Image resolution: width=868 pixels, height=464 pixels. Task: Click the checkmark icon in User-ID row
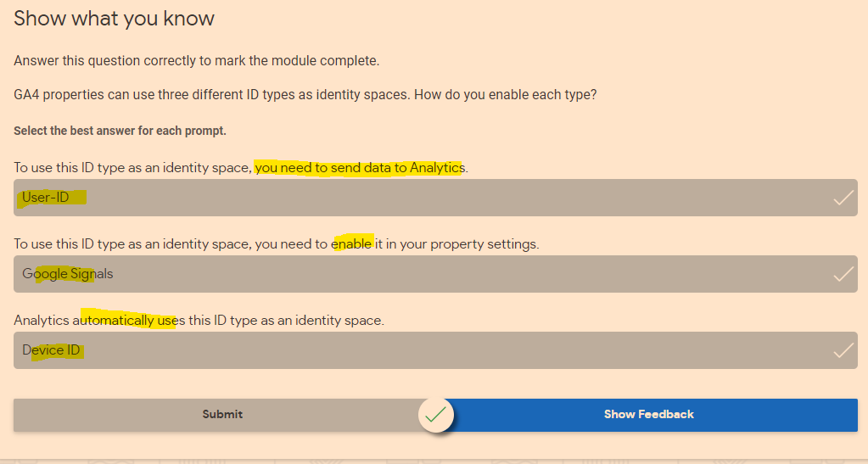coord(843,198)
